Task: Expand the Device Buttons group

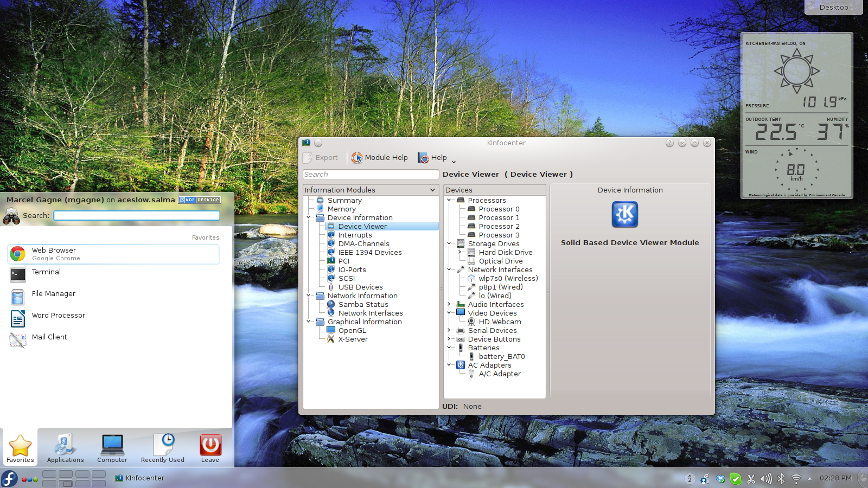Action: pos(449,339)
